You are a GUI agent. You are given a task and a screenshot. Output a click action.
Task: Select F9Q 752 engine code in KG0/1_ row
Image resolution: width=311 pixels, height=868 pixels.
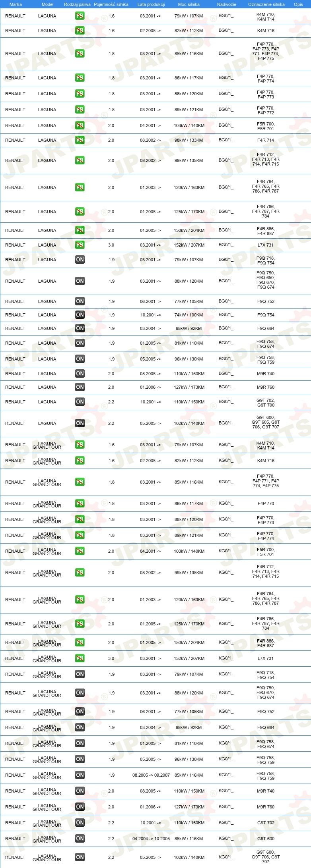click(x=266, y=712)
